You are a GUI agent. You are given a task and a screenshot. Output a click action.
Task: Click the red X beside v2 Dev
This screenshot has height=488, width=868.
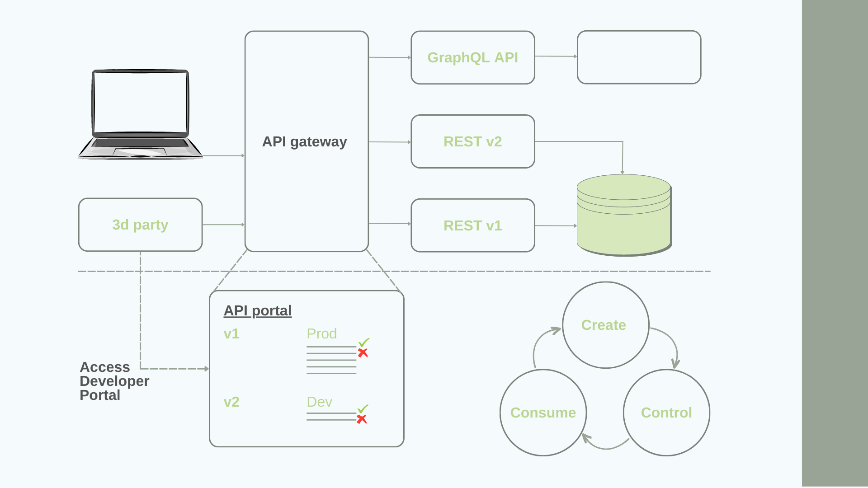tap(361, 419)
